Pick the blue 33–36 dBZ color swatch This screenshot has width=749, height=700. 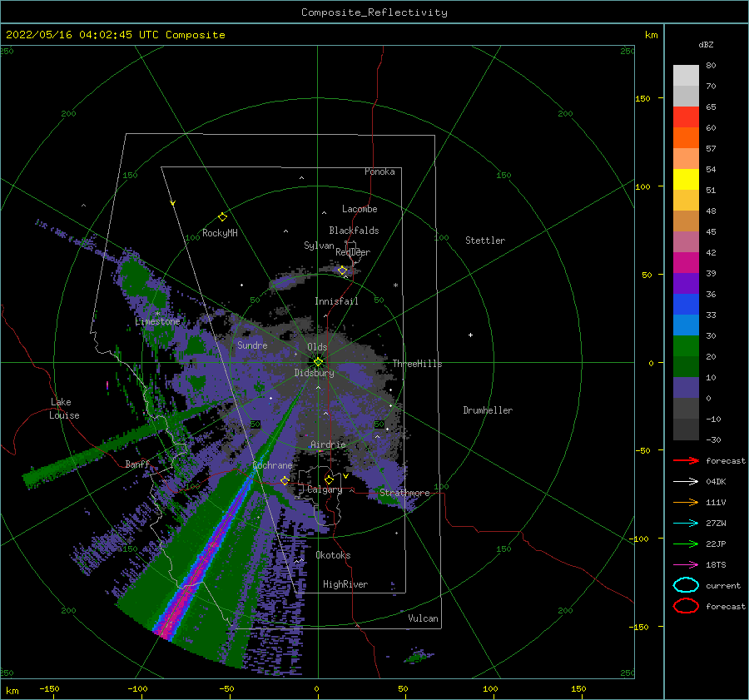click(686, 305)
